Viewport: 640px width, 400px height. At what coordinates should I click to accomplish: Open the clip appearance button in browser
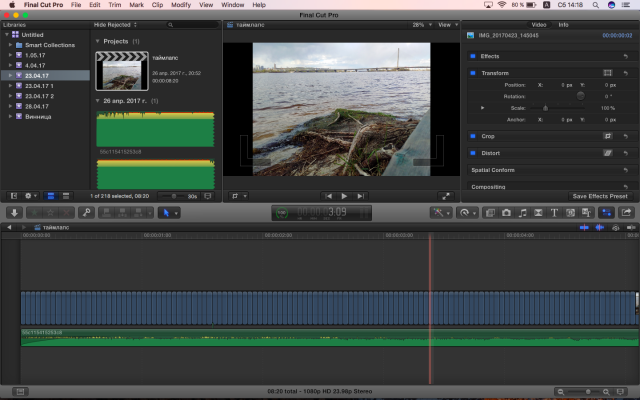click(208, 196)
